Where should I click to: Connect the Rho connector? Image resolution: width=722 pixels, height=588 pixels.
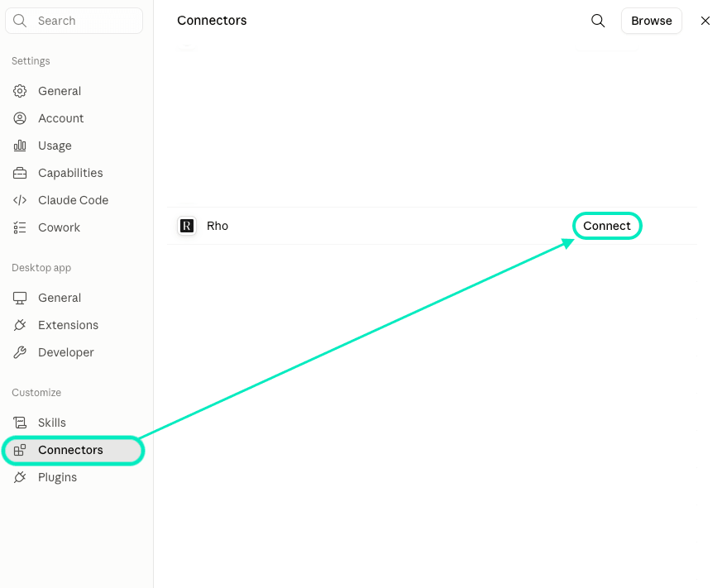[607, 226]
